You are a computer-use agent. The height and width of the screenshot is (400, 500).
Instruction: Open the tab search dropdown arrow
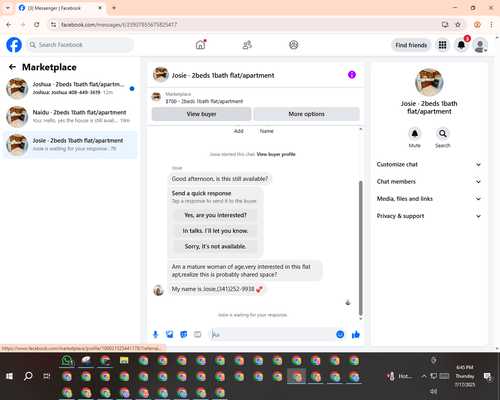8,8
